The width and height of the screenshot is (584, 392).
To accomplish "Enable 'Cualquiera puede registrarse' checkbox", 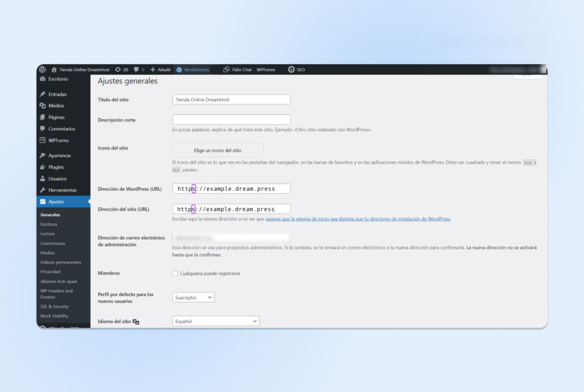I will 175,273.
